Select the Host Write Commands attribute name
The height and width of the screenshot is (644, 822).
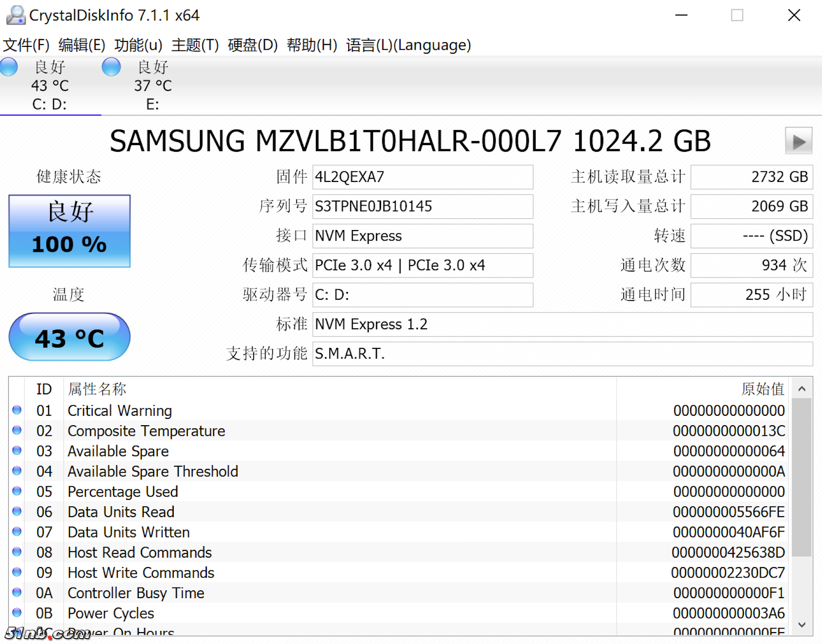(x=141, y=573)
